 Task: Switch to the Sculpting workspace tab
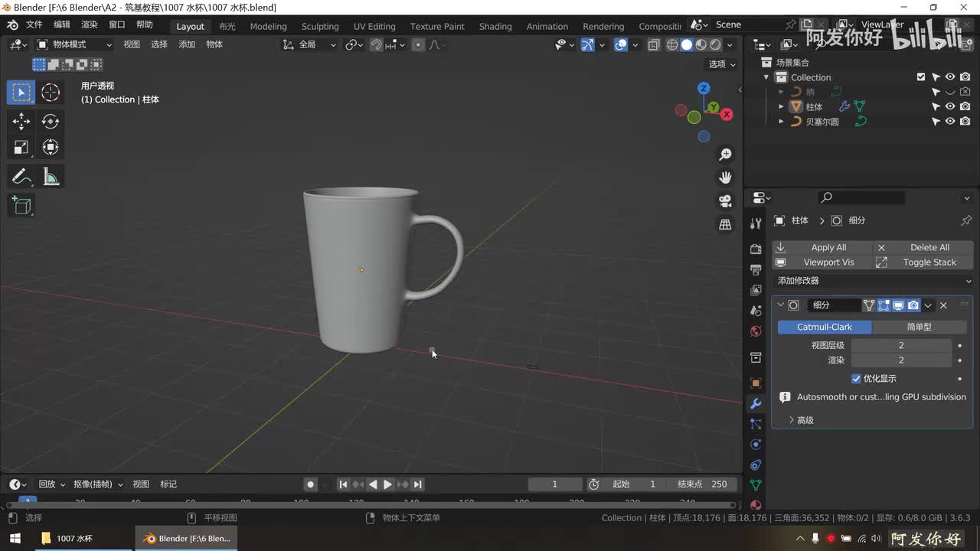click(320, 26)
